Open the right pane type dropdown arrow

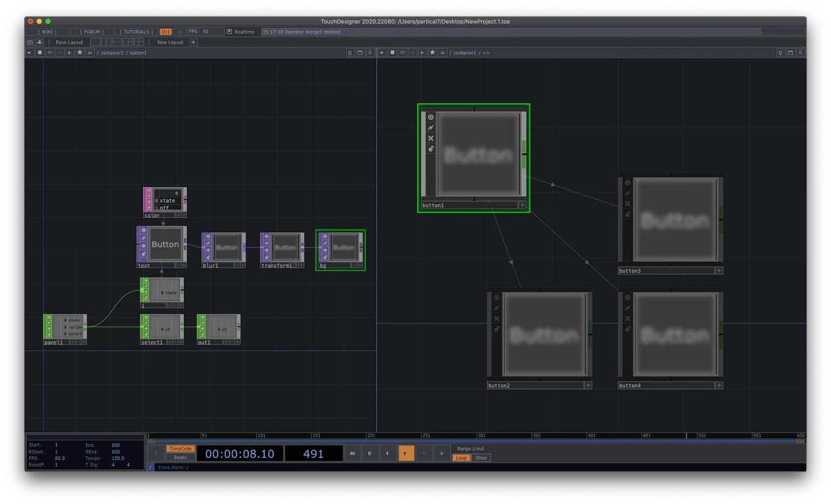tap(382, 52)
